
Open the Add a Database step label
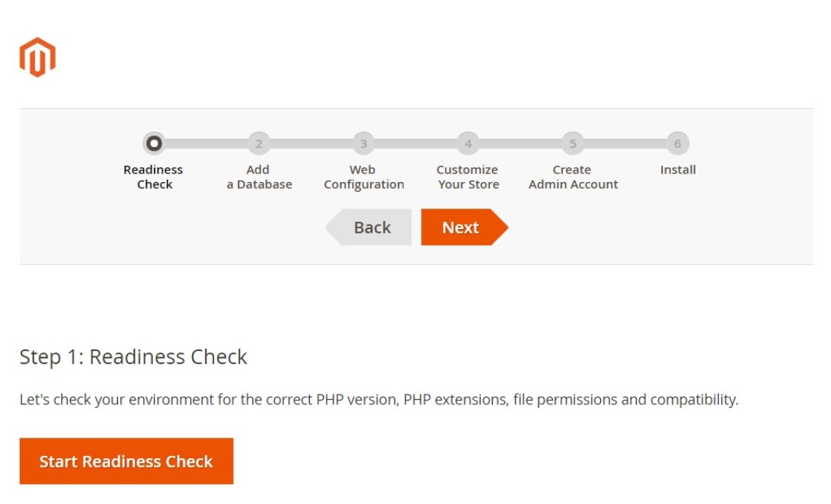pos(259,177)
